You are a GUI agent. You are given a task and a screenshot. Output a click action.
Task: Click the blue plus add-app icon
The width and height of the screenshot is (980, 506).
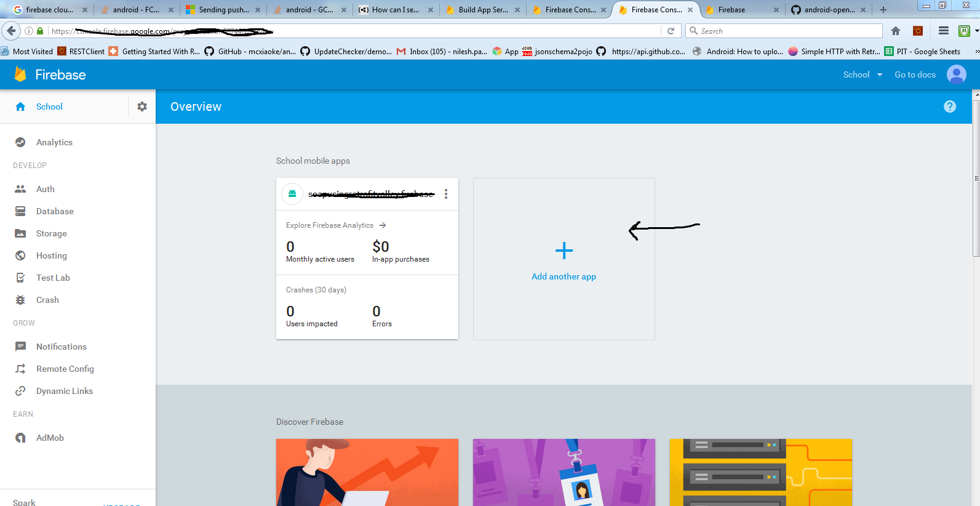pyautogui.click(x=564, y=251)
